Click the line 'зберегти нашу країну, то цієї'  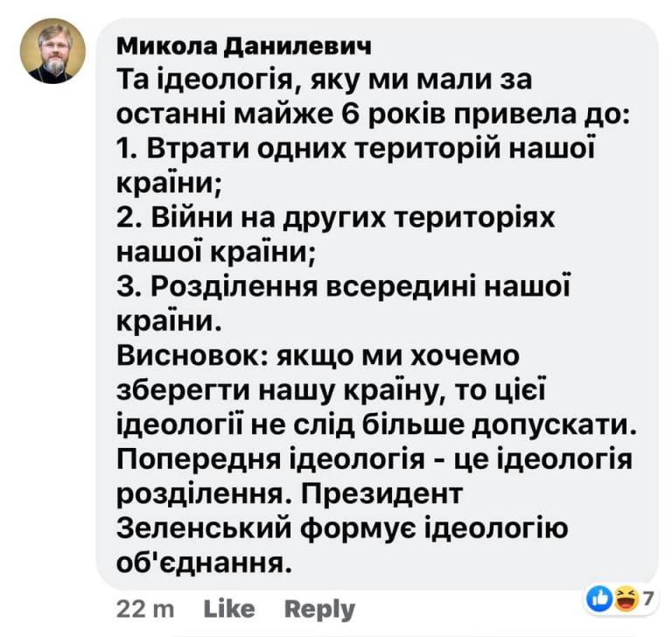pyautogui.click(x=332, y=390)
